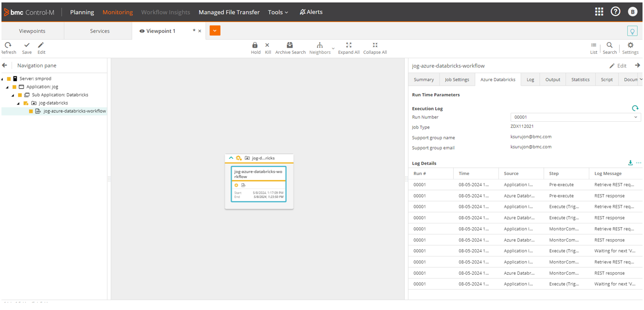Image resolution: width=644 pixels, height=310 pixels.
Task: Collapse the jog-databricks folder node
Action: coord(19,103)
